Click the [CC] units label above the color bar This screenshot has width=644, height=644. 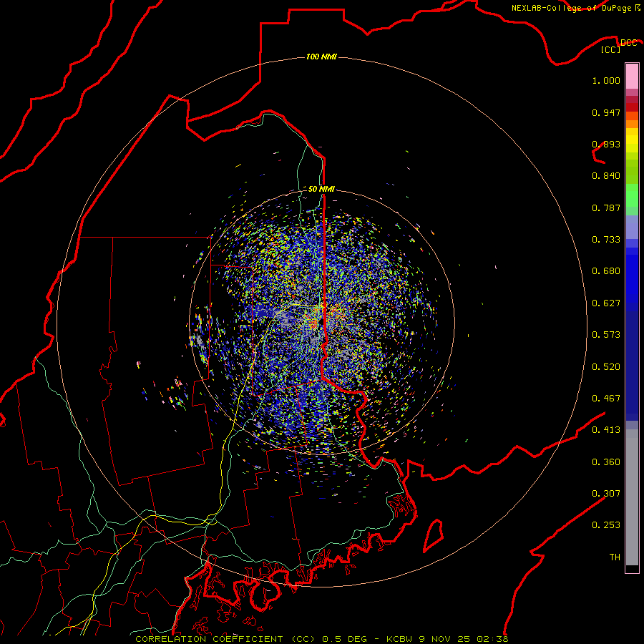(611, 49)
